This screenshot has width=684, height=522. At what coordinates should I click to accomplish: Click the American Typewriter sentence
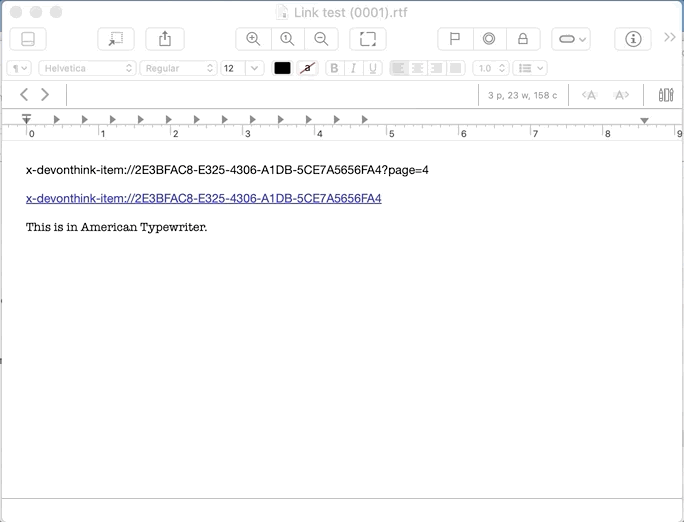116,227
